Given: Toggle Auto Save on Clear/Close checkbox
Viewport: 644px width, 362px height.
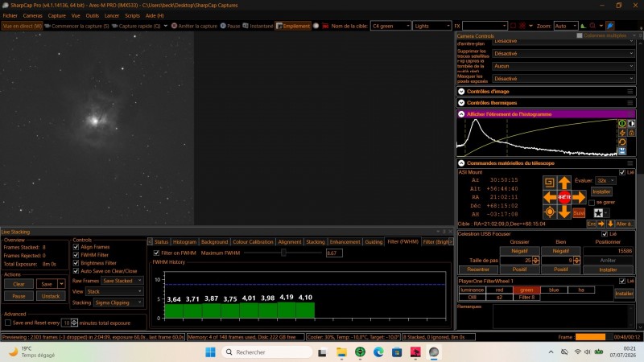Looking at the screenshot, I should pyautogui.click(x=76, y=271).
